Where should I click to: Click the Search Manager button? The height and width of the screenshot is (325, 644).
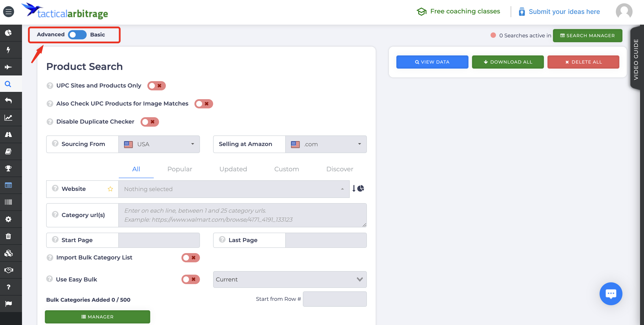[587, 35]
